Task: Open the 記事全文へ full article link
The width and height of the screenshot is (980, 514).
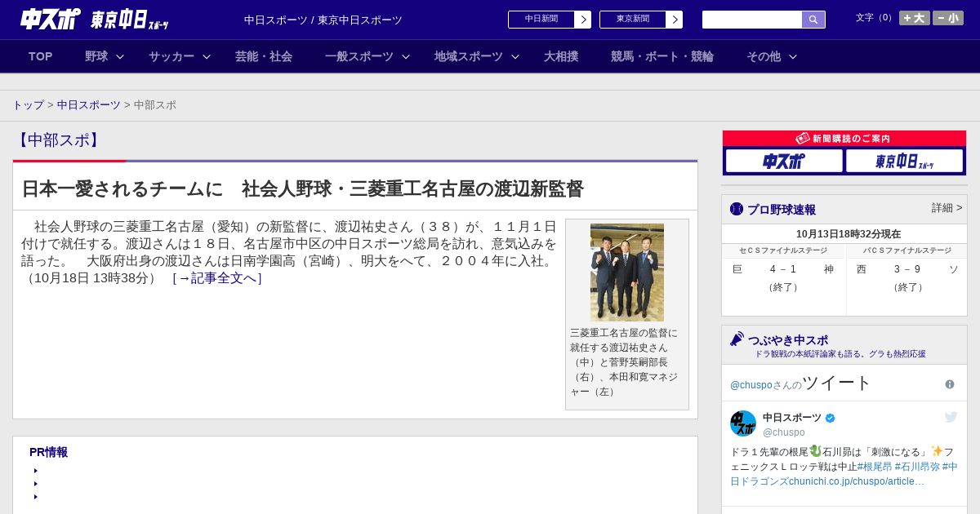Action: [217, 278]
